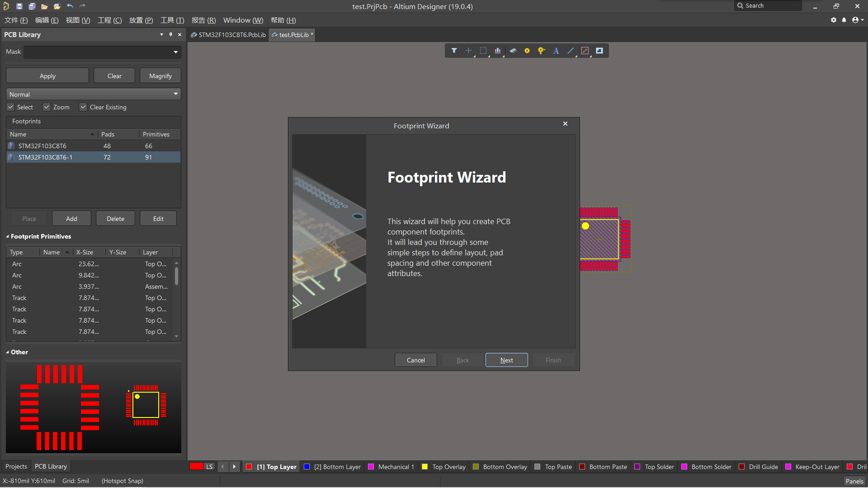The image size is (868, 488).
Task: Open the Window menu
Action: click(243, 20)
